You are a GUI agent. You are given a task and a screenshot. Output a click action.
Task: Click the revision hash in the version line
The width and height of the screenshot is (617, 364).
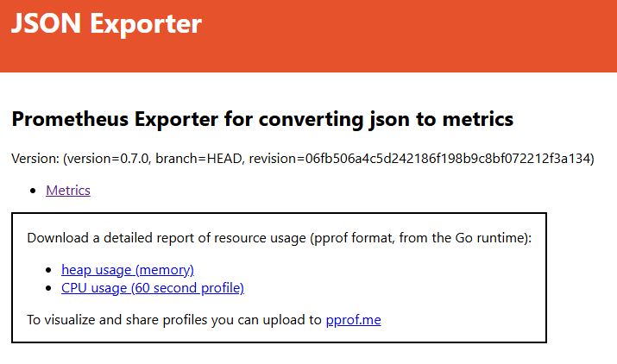tap(449, 159)
